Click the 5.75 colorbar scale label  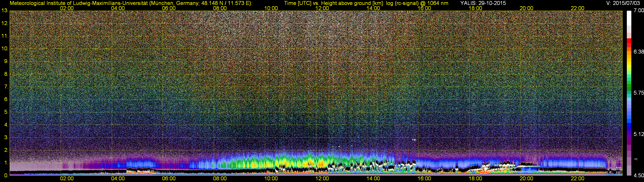[x=638, y=93]
